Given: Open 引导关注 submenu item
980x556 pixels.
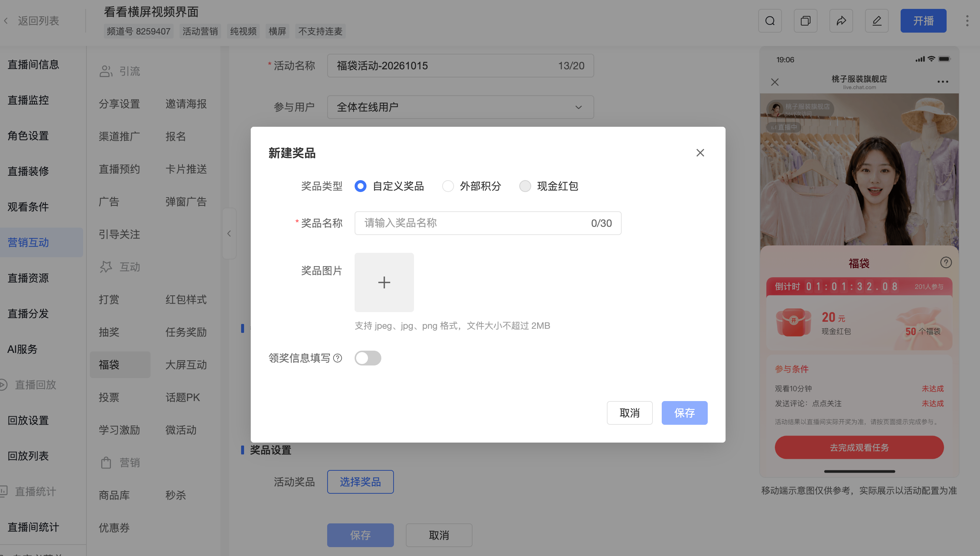Looking at the screenshot, I should 119,235.
